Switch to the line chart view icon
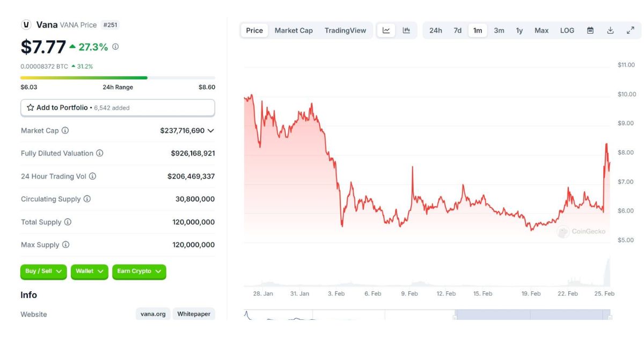Viewport: 644px width, 337px height. (386, 31)
